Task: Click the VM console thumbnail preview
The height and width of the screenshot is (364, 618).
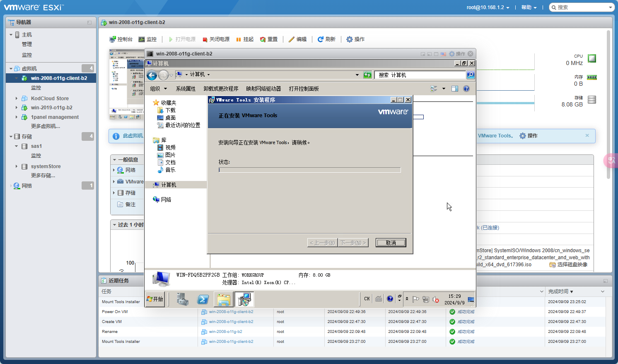Action: (x=127, y=84)
